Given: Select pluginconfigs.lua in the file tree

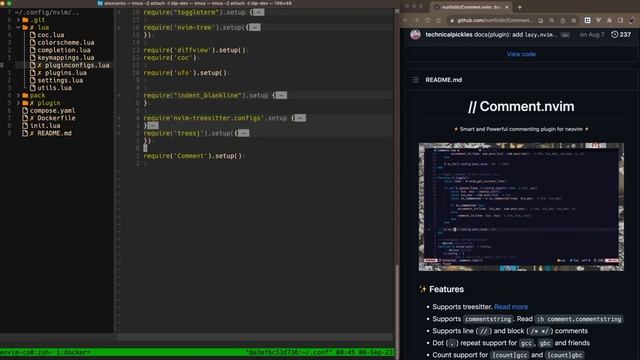Looking at the screenshot, I should [x=77, y=65].
